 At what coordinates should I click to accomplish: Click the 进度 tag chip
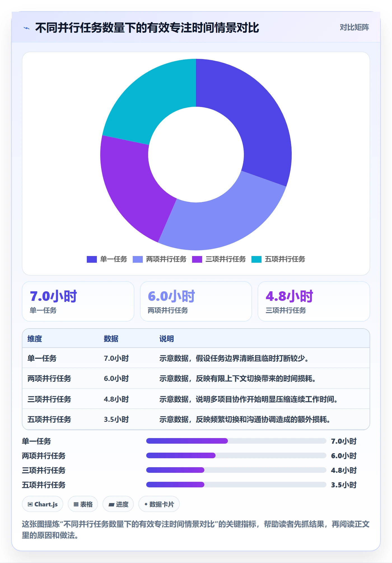pos(118,504)
